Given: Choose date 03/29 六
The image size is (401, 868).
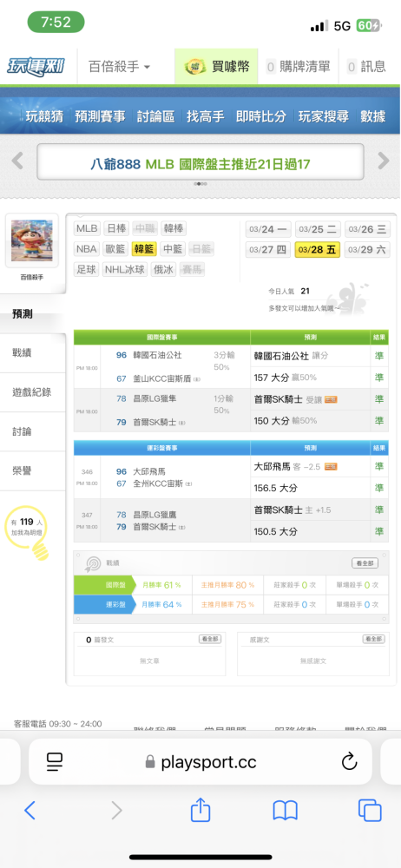Looking at the screenshot, I should click(367, 250).
